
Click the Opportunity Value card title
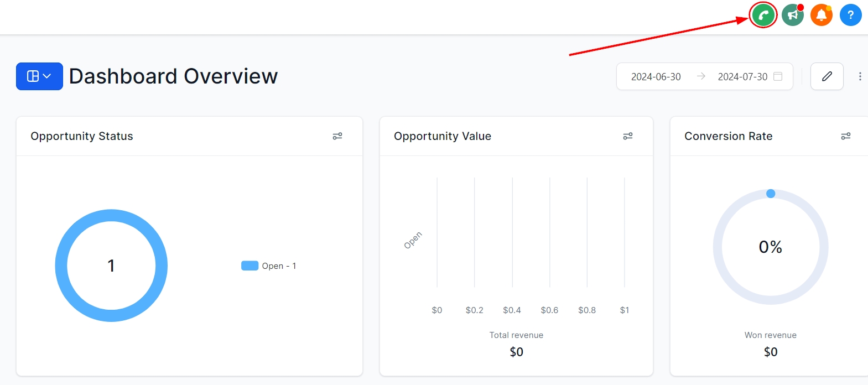(x=442, y=136)
